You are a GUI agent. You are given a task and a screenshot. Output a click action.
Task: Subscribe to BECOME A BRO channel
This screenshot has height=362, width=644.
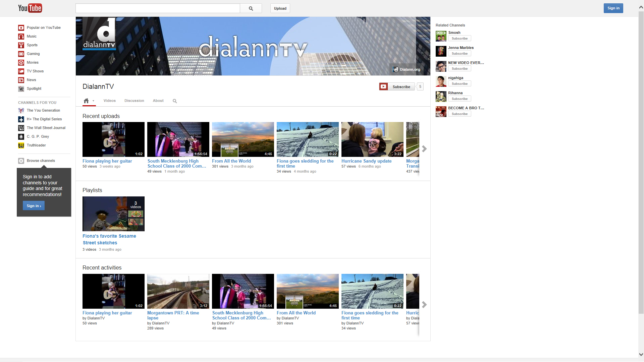(460, 114)
